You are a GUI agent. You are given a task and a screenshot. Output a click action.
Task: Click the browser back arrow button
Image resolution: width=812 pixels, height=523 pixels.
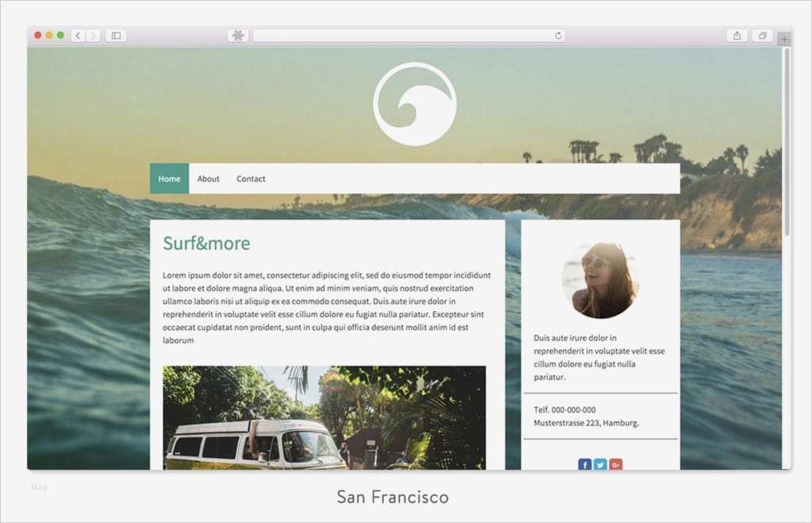(78, 36)
